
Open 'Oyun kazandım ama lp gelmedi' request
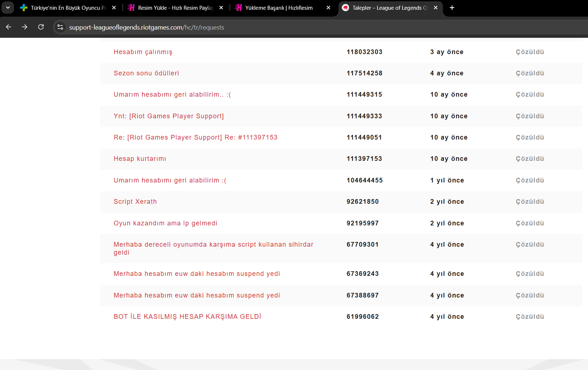pos(165,223)
